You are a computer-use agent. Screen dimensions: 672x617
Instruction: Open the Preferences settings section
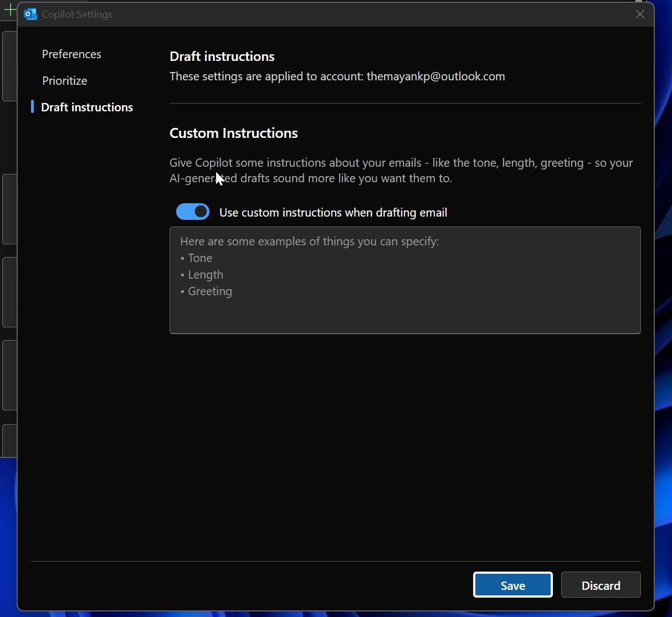(x=71, y=54)
